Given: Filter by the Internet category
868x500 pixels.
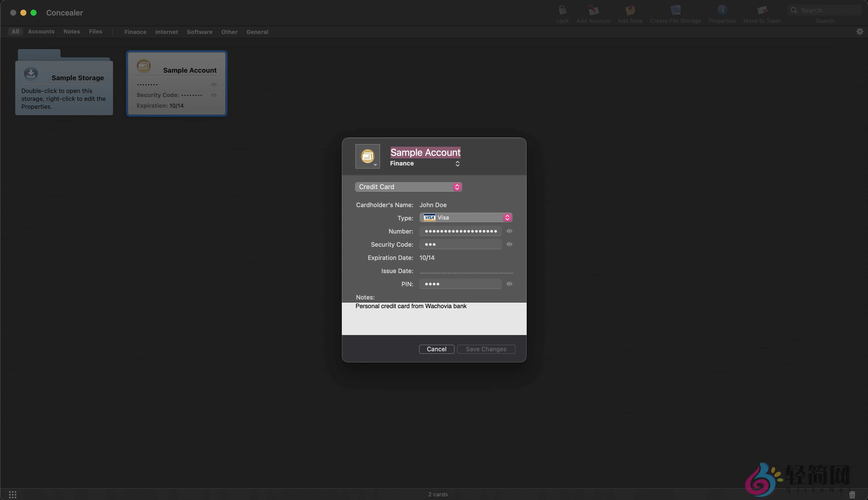Looking at the screenshot, I should click(x=167, y=31).
